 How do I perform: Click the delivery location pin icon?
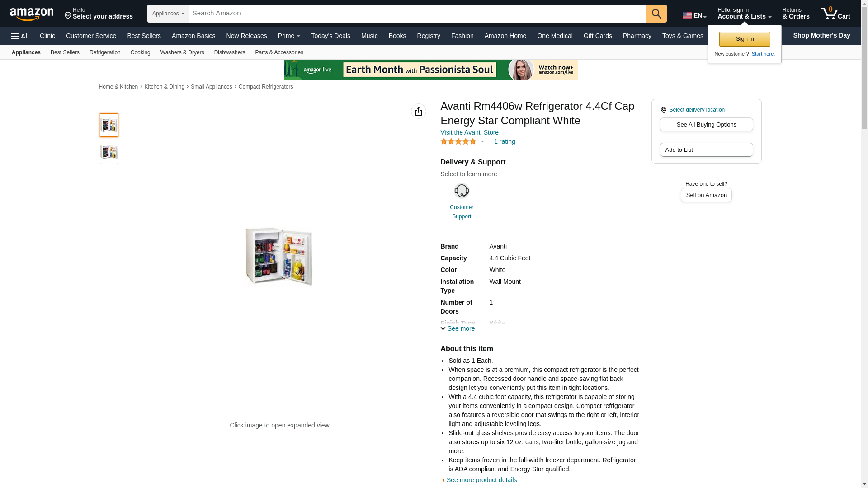pyautogui.click(x=664, y=110)
